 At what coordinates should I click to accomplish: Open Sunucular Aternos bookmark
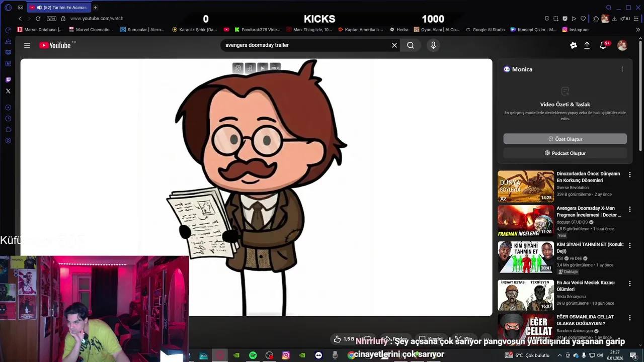pos(142,30)
